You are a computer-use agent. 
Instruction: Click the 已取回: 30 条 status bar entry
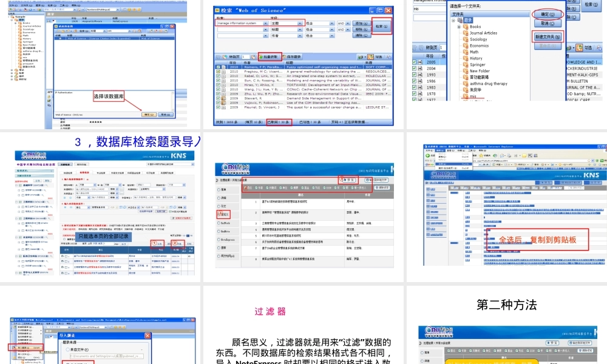(x=279, y=122)
